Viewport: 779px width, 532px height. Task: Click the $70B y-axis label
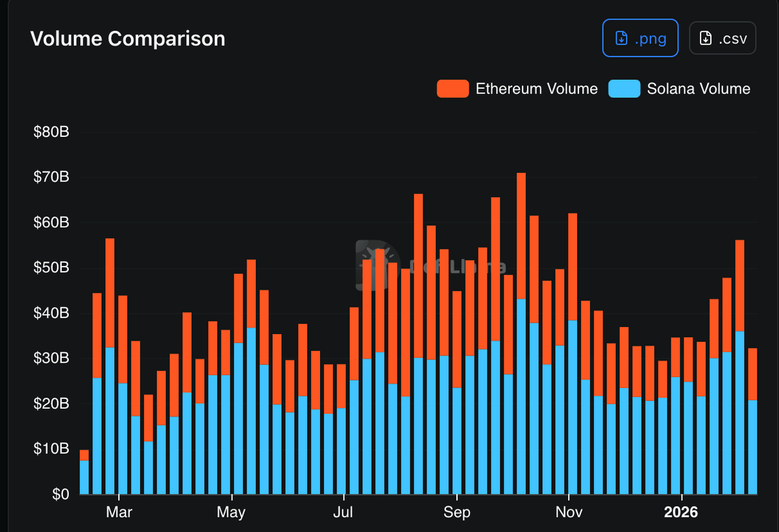[51, 177]
